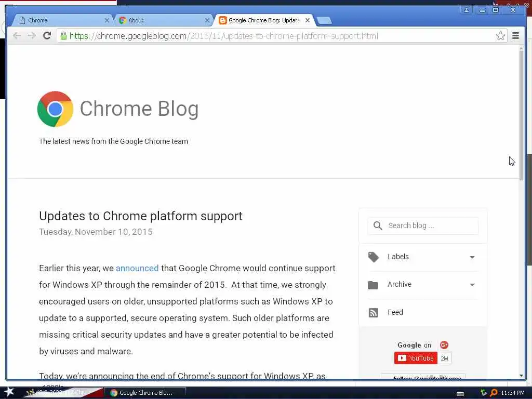Click the orange search tray icon
This screenshot has width=532, height=399.
(x=494, y=393)
